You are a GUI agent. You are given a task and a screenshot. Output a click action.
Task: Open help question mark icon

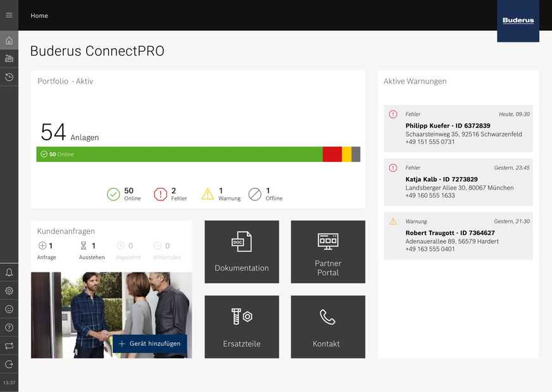pyautogui.click(x=9, y=328)
